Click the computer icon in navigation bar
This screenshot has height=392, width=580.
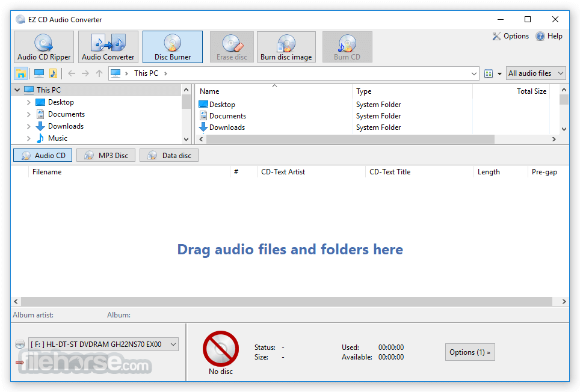click(x=39, y=73)
